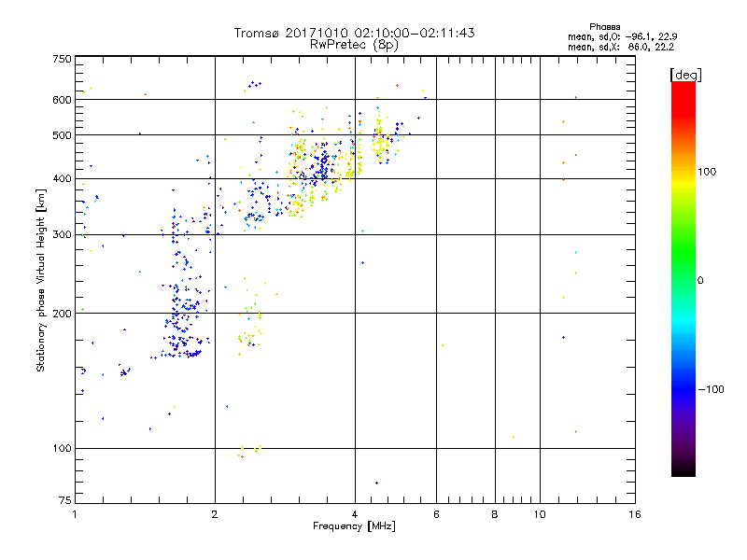This screenshot has width=747, height=560.
Task: Click the y-axis tick label '300'
Action: (62, 234)
